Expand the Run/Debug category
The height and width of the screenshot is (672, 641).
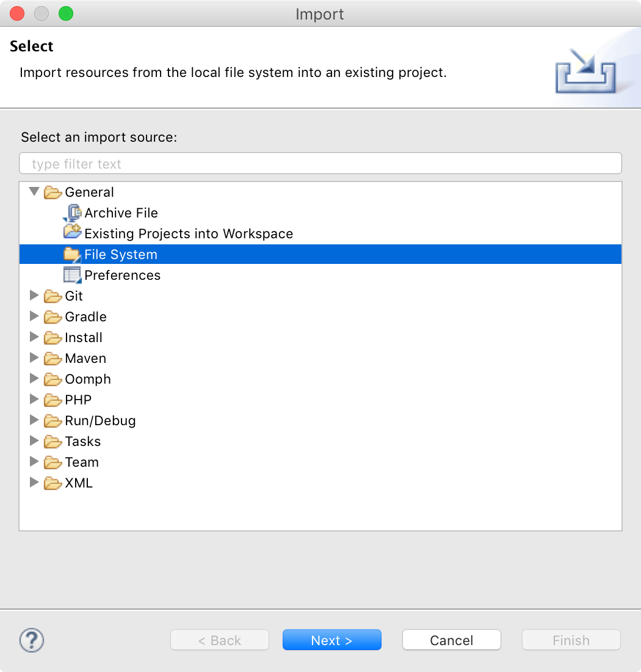coord(34,420)
